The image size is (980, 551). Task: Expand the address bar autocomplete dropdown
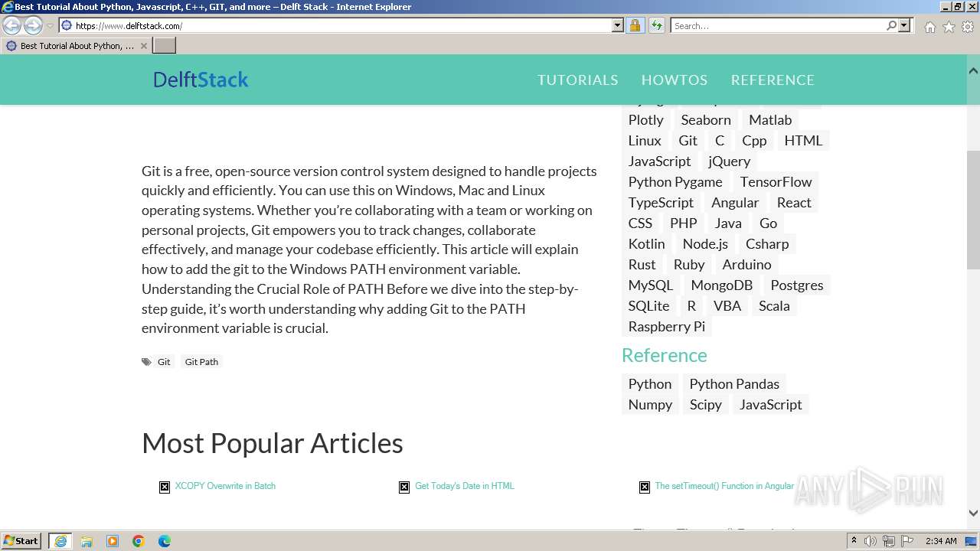click(x=618, y=25)
